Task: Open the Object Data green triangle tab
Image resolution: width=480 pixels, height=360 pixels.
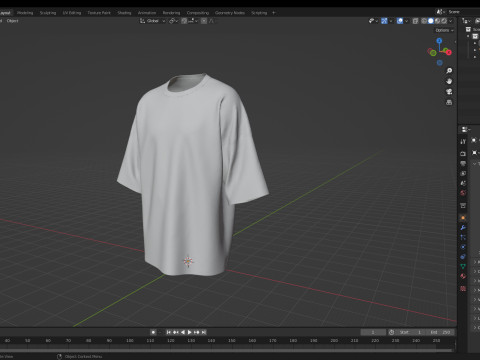Action: [463, 266]
